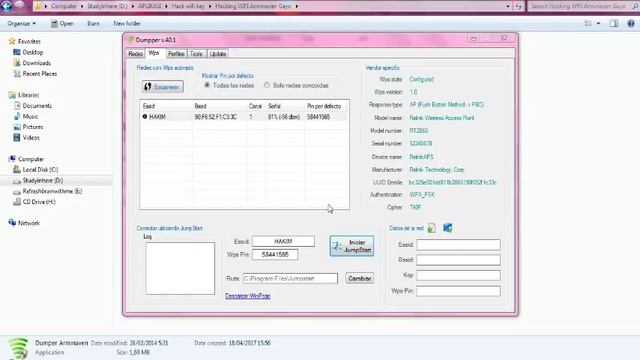Viewport: 640px width, 360px height.
Task: Open the address bar history dropdown
Action: (x=508, y=6)
